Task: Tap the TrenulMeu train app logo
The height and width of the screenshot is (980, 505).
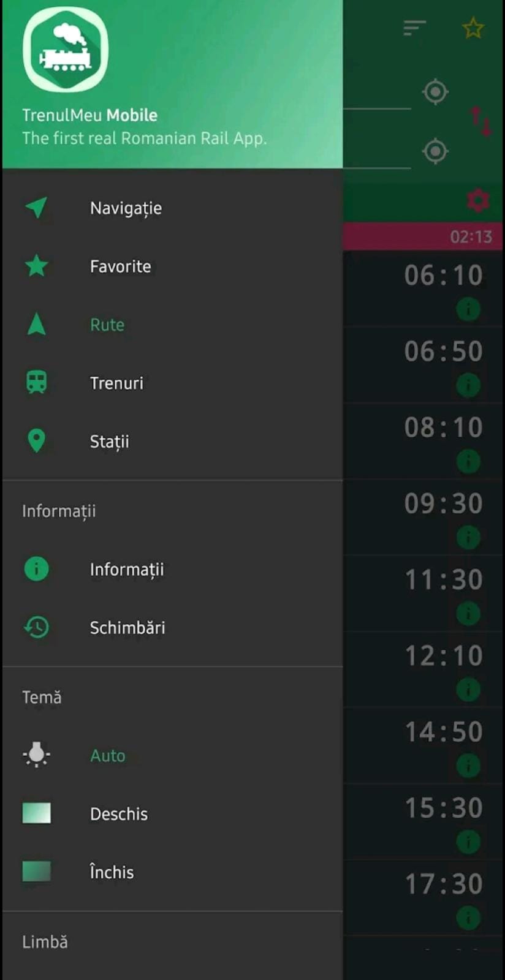Action: click(x=66, y=50)
